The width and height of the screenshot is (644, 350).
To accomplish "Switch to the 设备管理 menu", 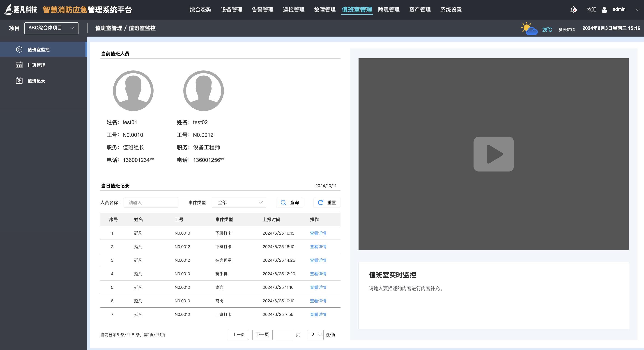I will pos(231,9).
